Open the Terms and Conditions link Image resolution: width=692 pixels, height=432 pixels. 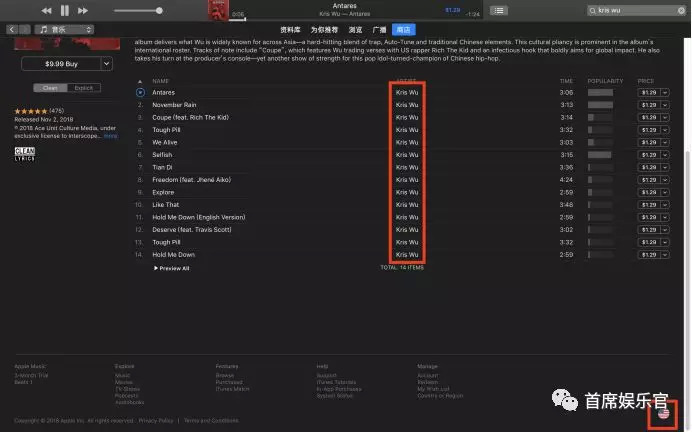[x=211, y=421]
